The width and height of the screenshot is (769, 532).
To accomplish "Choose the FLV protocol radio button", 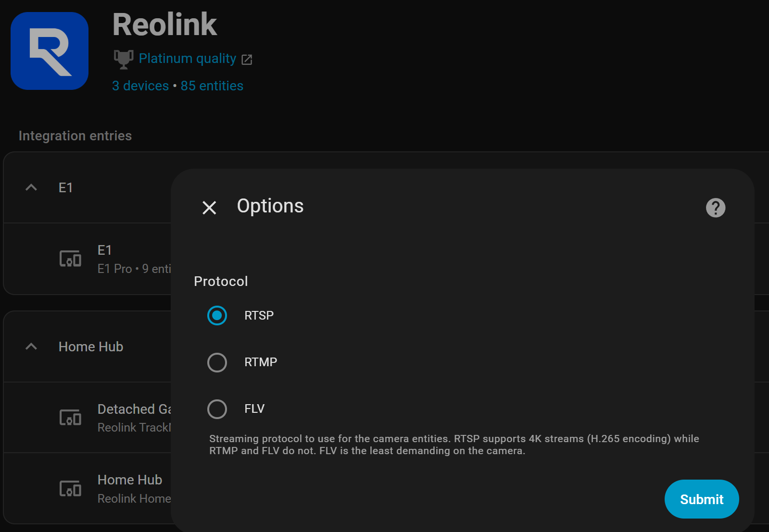I will point(217,409).
